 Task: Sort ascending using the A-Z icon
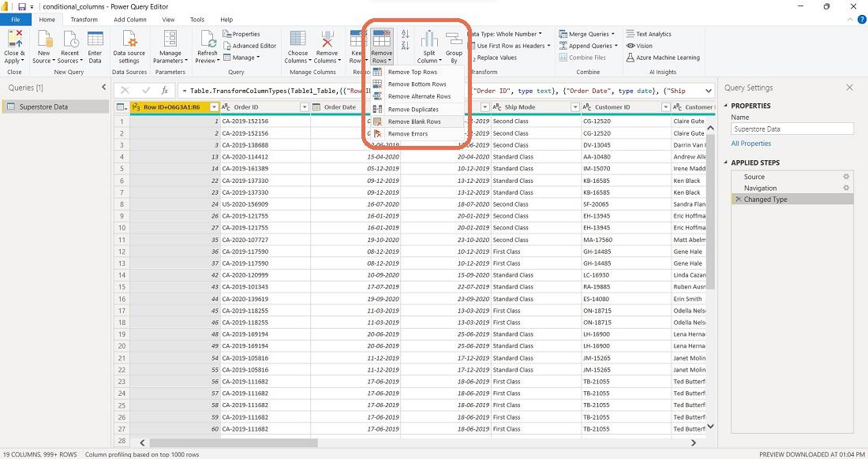pyautogui.click(x=406, y=34)
